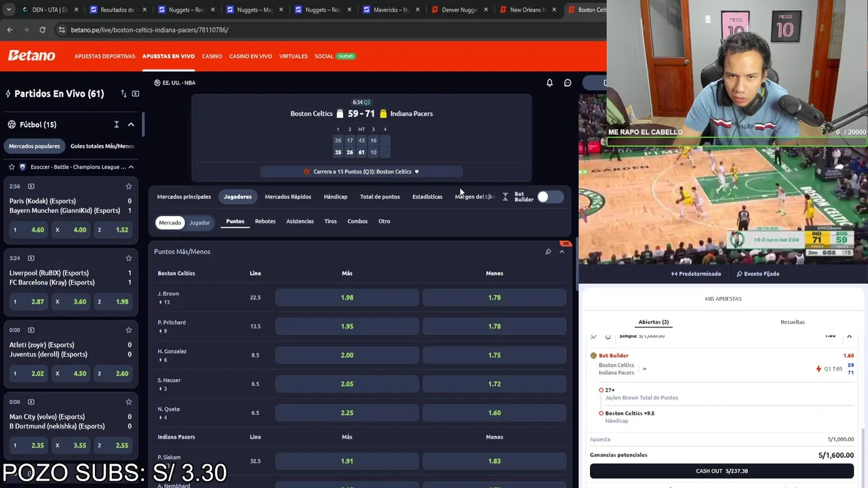The width and height of the screenshot is (868, 488).
Task: Open the notifications bell icon
Action: 549,83
